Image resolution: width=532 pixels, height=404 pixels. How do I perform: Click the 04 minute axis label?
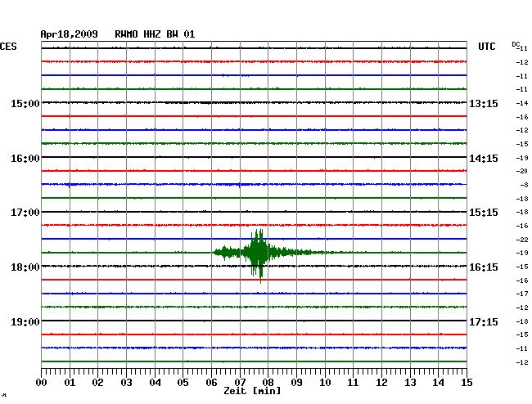click(x=155, y=383)
